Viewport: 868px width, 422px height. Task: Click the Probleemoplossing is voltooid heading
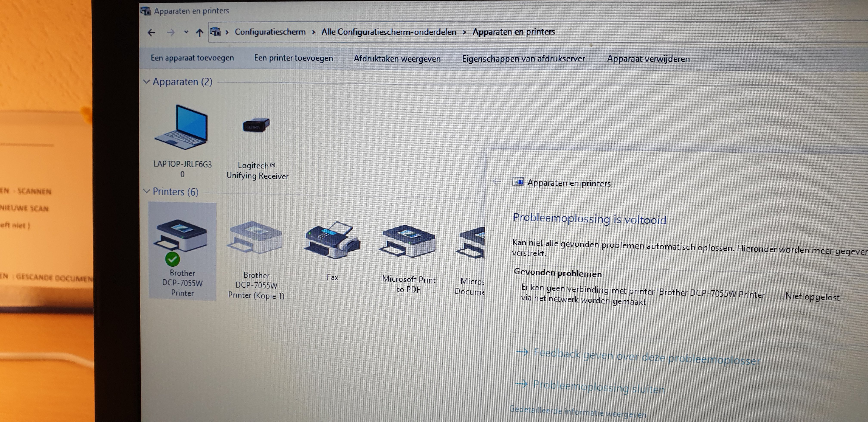coord(590,219)
